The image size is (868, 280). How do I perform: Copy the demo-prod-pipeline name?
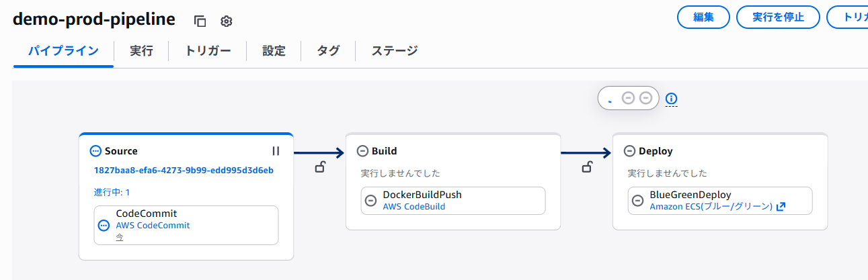(200, 21)
